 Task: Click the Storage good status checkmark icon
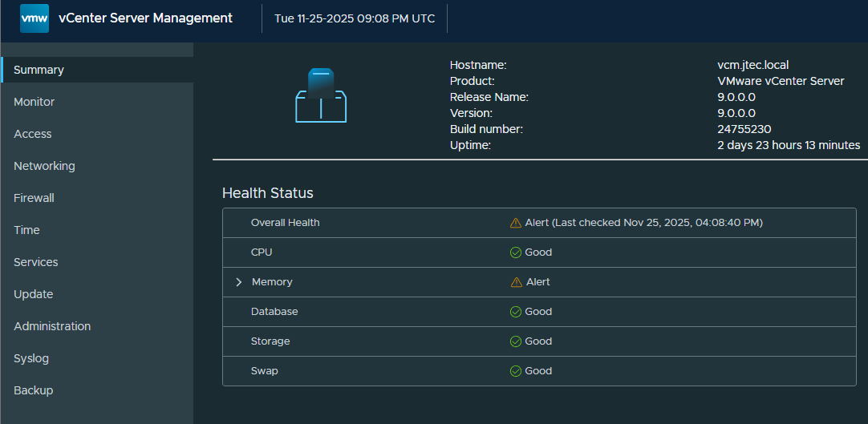click(x=515, y=341)
